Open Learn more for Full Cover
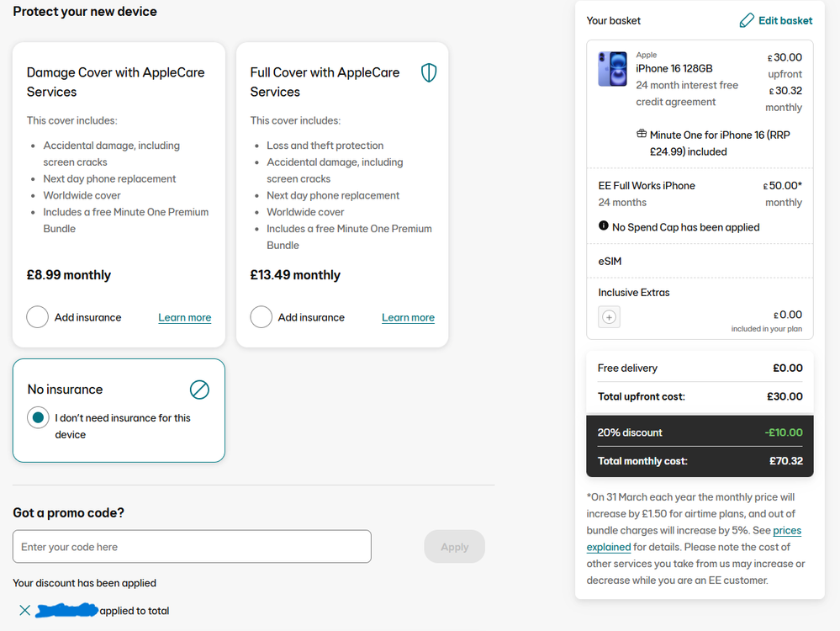This screenshot has width=840, height=631. click(408, 317)
